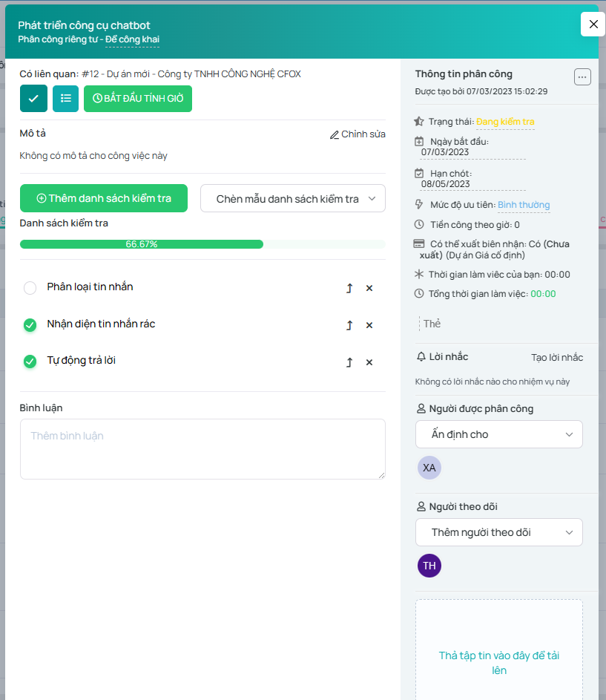This screenshot has height=700, width=606.
Task: Change the 'Bình thường' priority level
Action: pyautogui.click(x=524, y=205)
